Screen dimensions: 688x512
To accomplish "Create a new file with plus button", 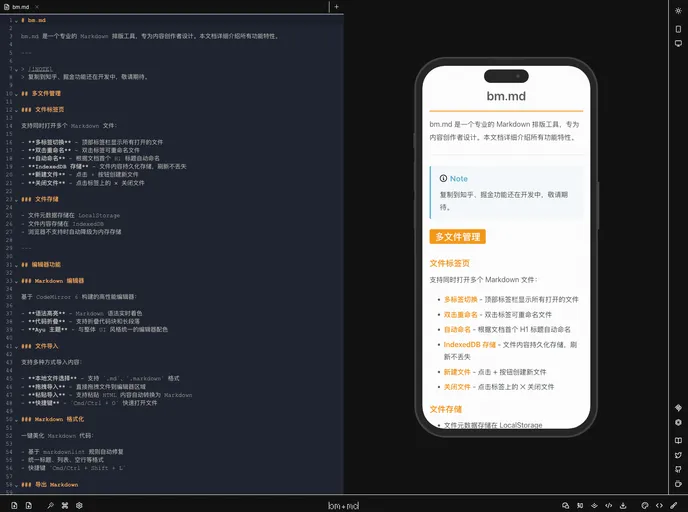I will [x=337, y=7].
